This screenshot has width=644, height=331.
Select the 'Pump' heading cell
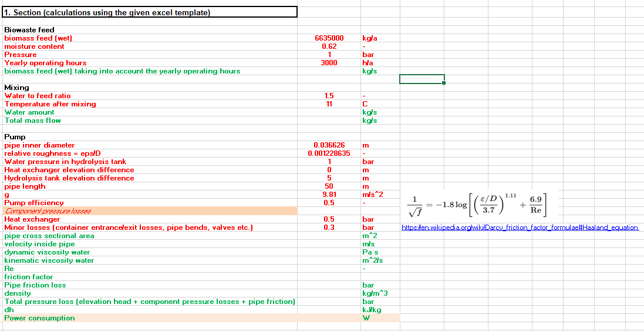point(150,137)
